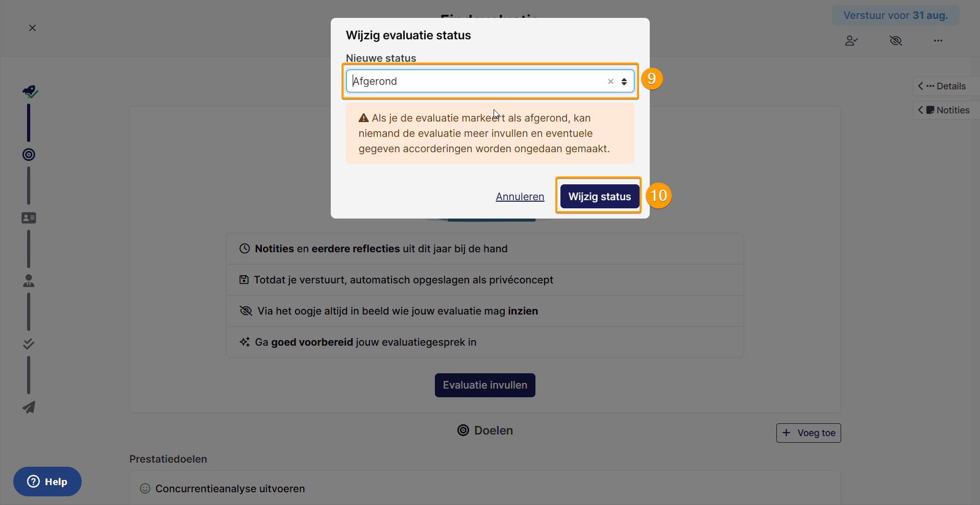Open Concurrentieanalyse uitvoeren goal

(x=230, y=489)
